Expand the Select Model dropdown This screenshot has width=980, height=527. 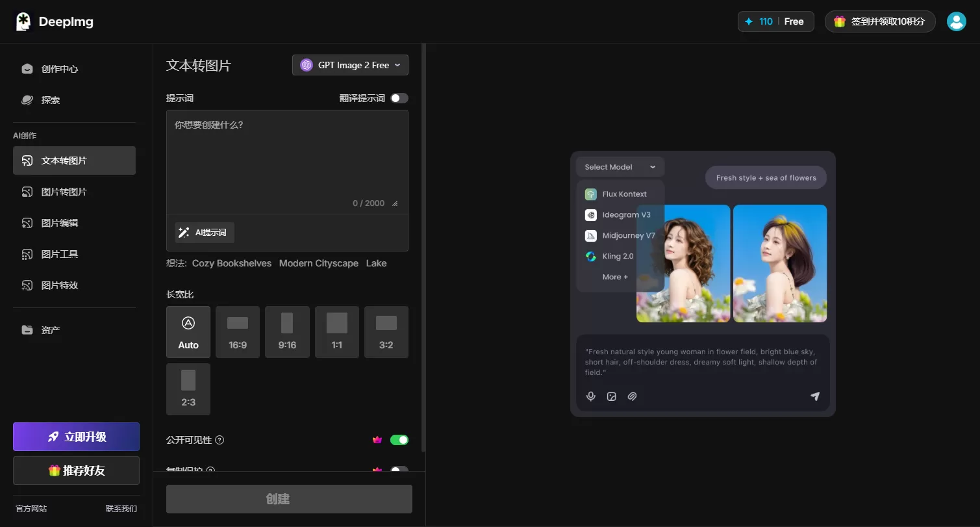(620, 167)
